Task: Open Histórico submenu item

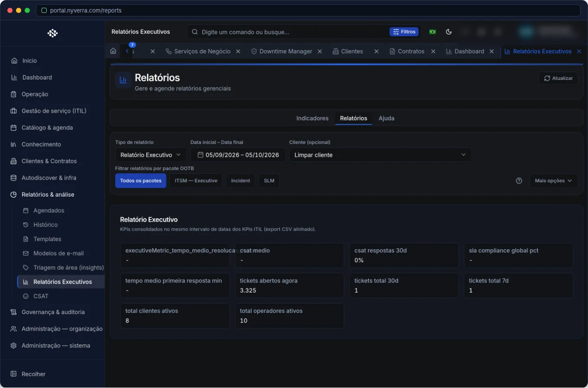Action: [61, 225]
